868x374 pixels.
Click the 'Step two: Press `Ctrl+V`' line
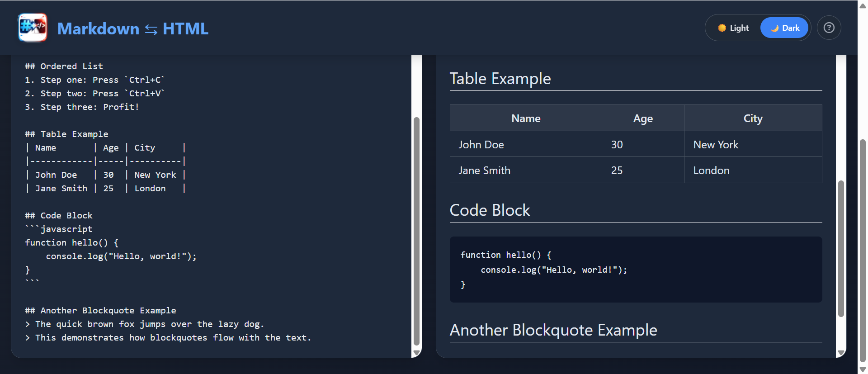pos(95,93)
